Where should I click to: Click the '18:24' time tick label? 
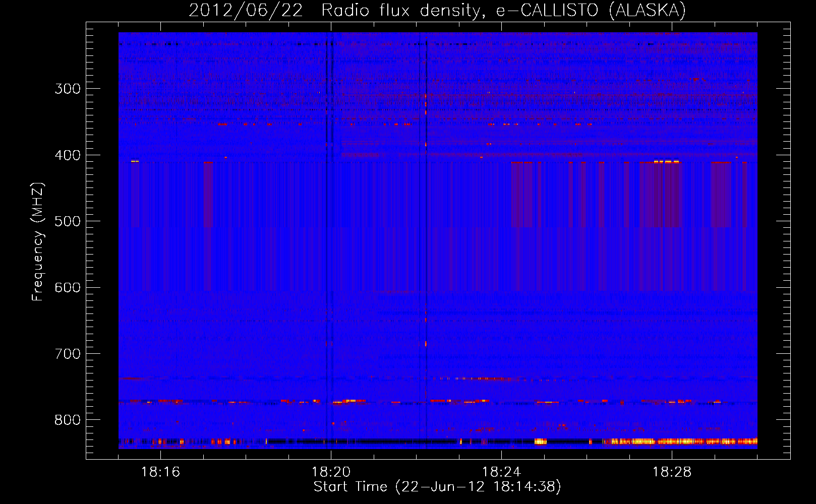pos(501,472)
